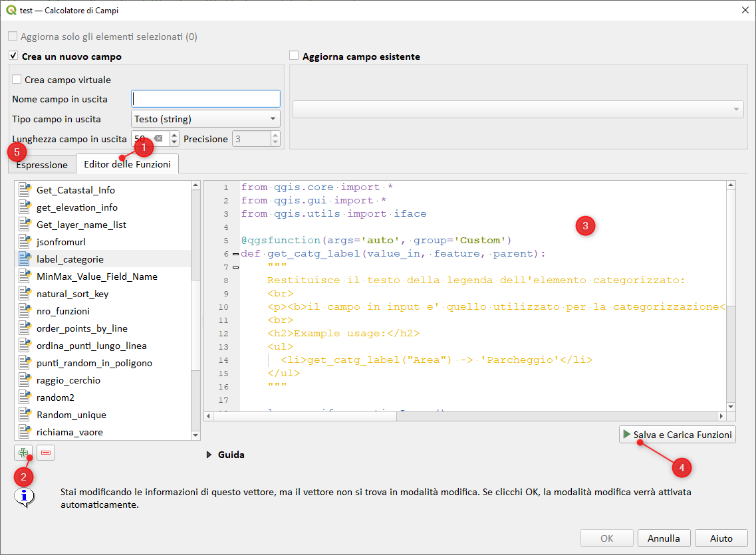
Task: Expand the Guida section
Action: click(x=209, y=455)
